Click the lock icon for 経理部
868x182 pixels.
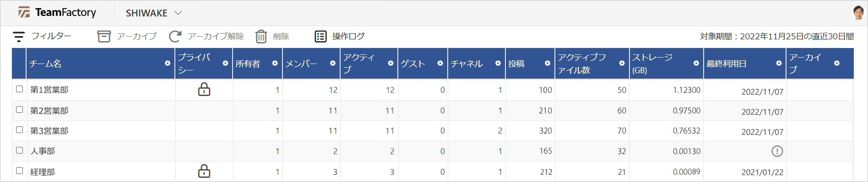[204, 171]
